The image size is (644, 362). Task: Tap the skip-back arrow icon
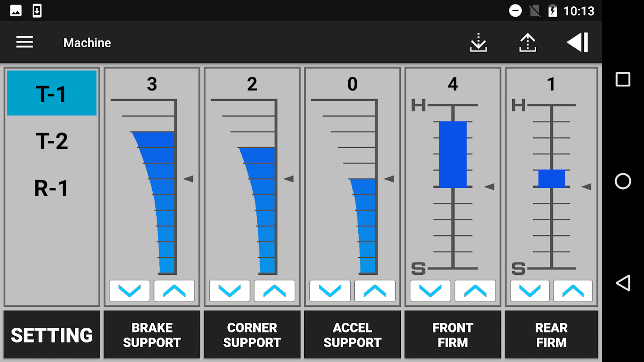(577, 43)
